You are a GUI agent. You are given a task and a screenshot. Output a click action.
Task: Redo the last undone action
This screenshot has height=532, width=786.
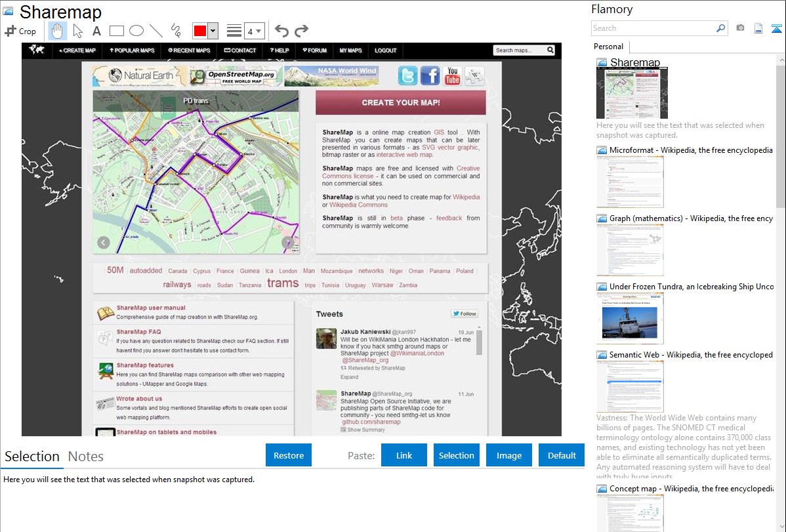301,31
